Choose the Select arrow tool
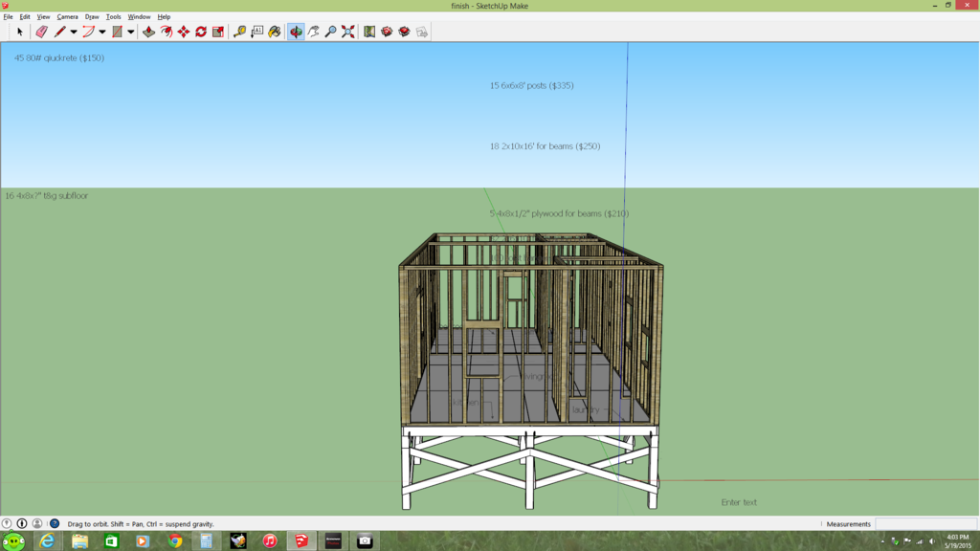 [20, 32]
